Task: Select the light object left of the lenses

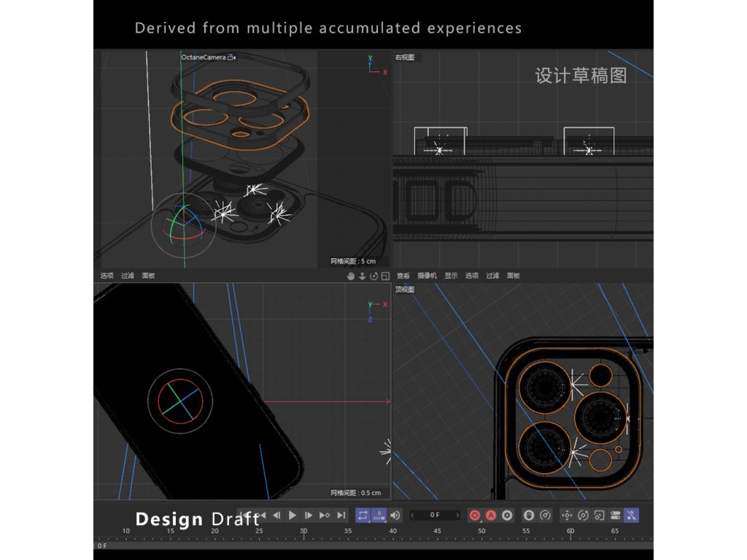Action: [223, 212]
